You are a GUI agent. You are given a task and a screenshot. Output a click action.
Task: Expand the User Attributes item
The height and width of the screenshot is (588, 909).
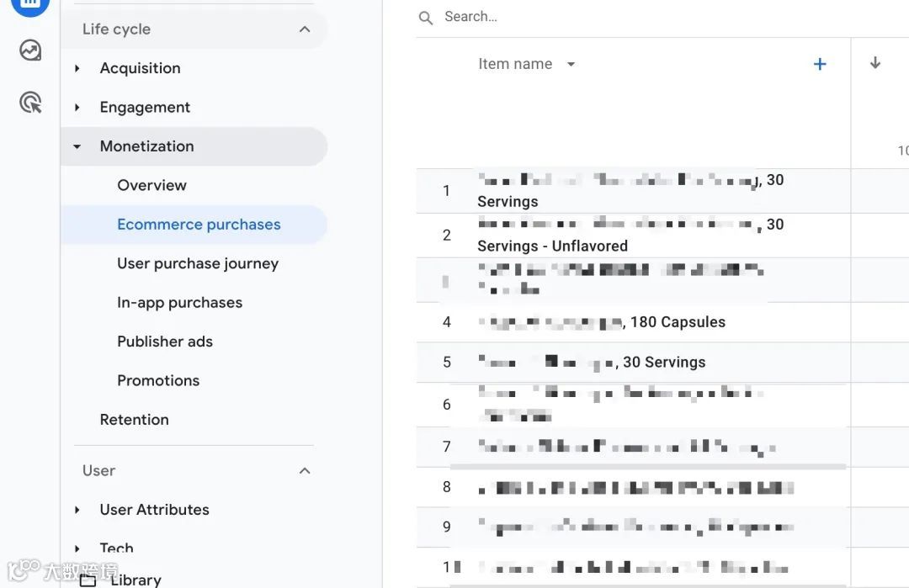coord(77,510)
